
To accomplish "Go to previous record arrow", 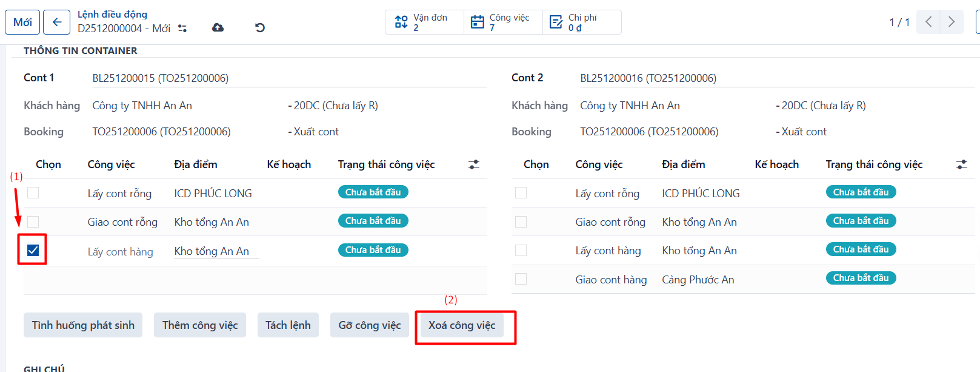I will [x=928, y=22].
